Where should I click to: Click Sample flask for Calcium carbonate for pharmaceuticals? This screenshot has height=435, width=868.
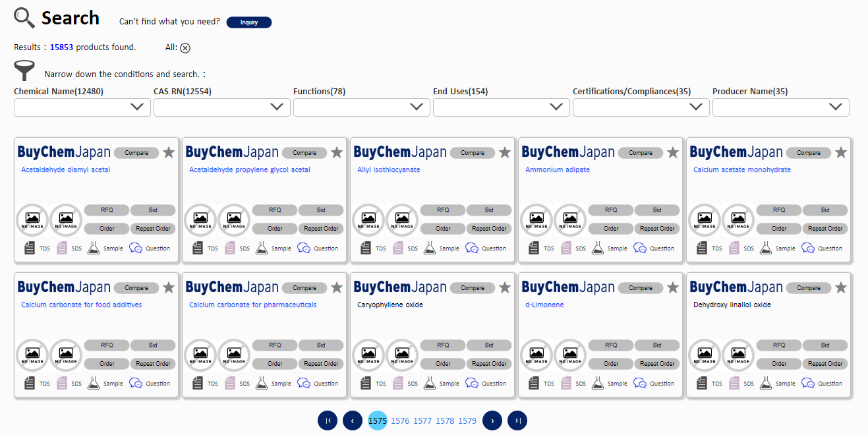pyautogui.click(x=262, y=384)
